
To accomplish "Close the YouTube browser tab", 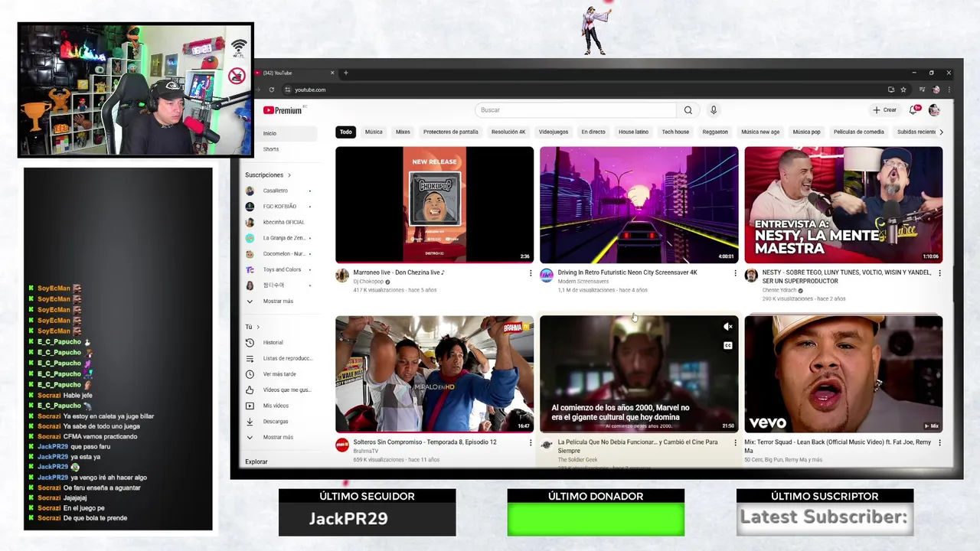I will click(x=332, y=73).
